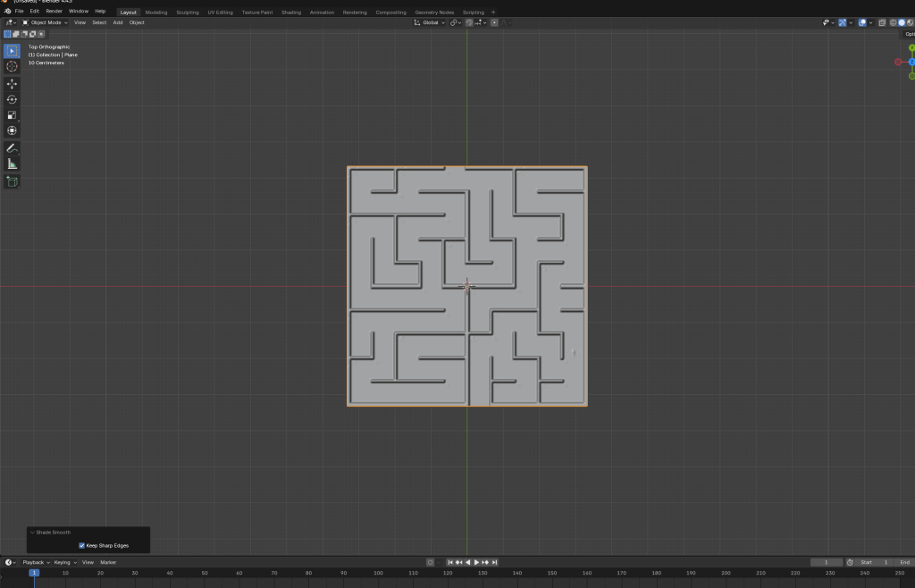
Task: Open the Add menu in viewport header
Action: point(118,22)
